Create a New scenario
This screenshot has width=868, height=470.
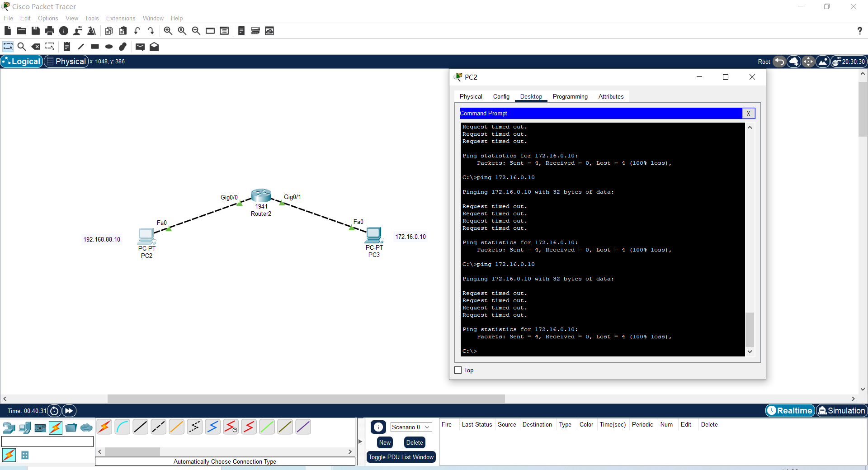(x=385, y=443)
